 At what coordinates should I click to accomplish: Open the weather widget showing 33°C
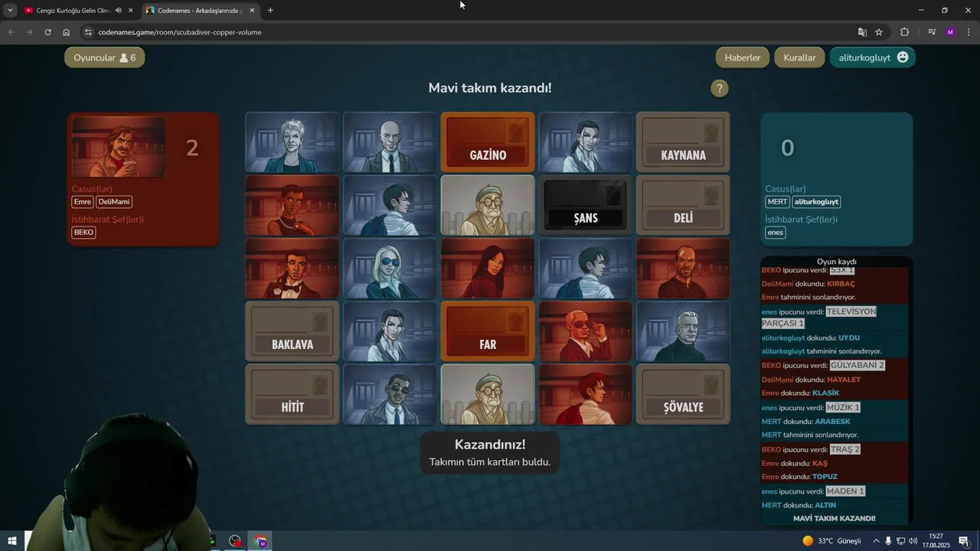click(831, 541)
